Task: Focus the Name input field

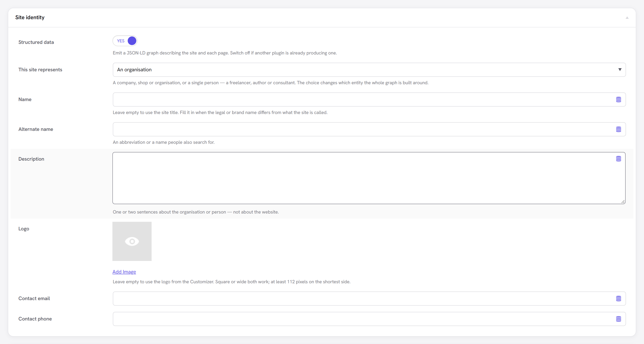Action: click(x=369, y=100)
